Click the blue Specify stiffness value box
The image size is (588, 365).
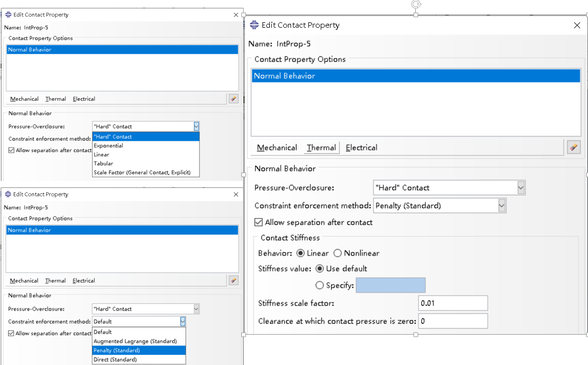[390, 285]
